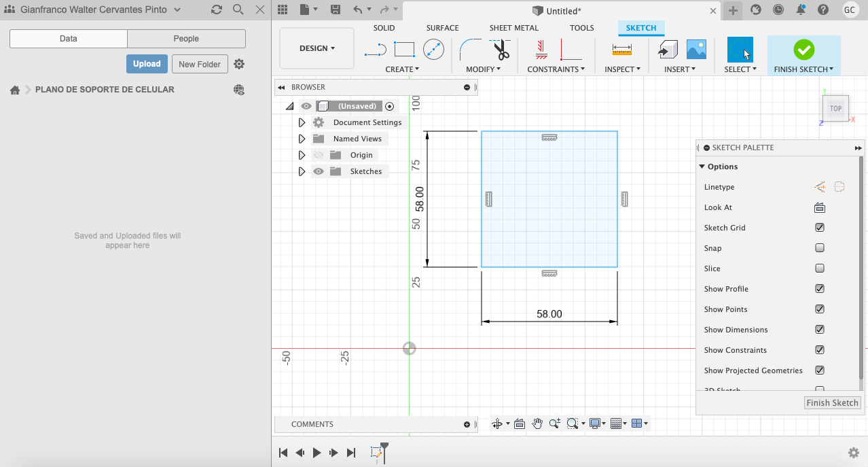Open the CONSTRAINTS dropdown menu
This screenshot has width=868, height=467.
pyautogui.click(x=556, y=69)
